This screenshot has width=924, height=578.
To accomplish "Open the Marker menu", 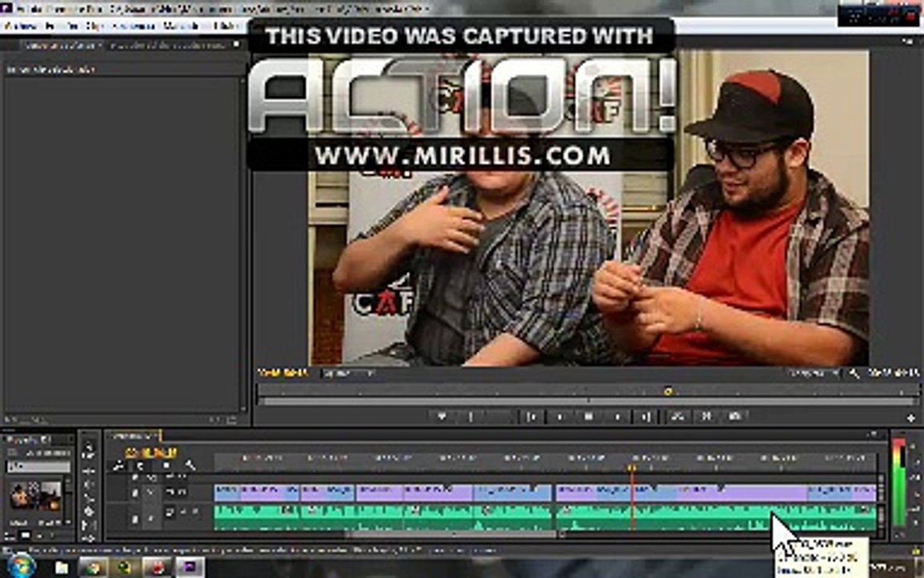I will click(x=181, y=26).
